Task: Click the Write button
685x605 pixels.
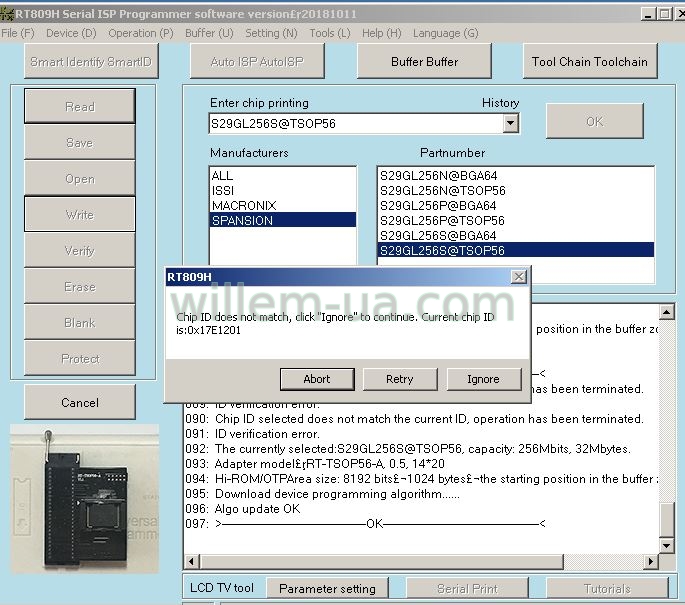Action: click(80, 214)
